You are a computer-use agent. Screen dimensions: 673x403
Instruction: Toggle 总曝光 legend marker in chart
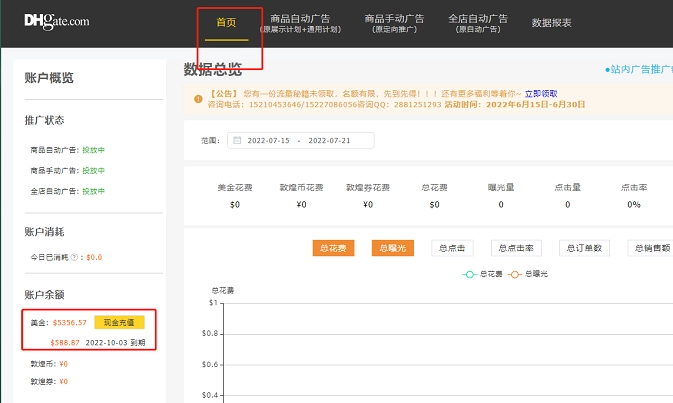tap(517, 273)
